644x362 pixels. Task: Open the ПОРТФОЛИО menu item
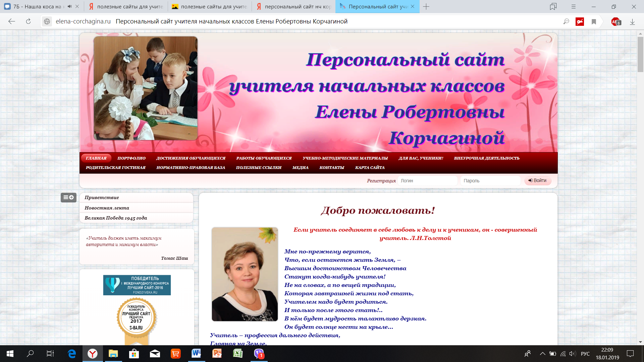(x=131, y=158)
